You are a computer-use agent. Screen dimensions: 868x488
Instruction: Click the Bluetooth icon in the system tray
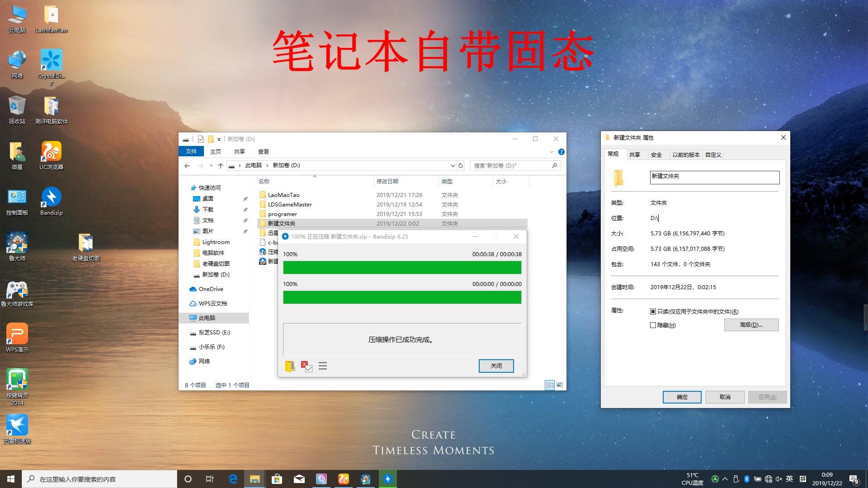(746, 479)
